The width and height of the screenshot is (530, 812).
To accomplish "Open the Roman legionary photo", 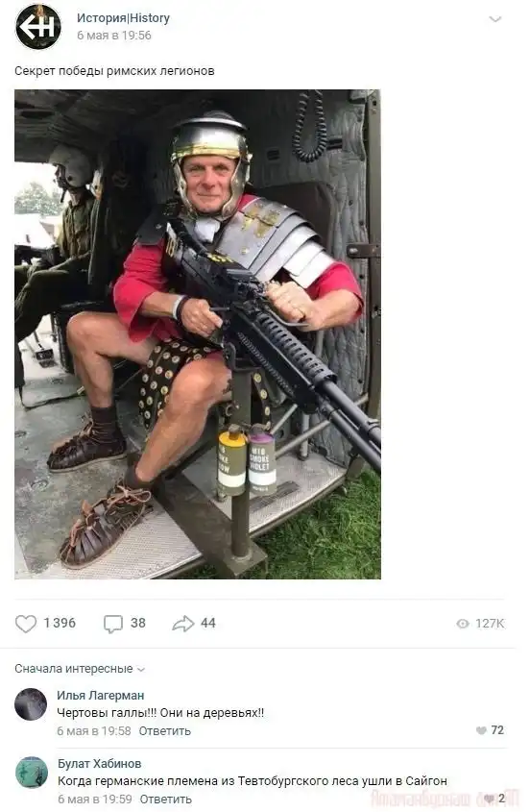I will pyautogui.click(x=198, y=334).
